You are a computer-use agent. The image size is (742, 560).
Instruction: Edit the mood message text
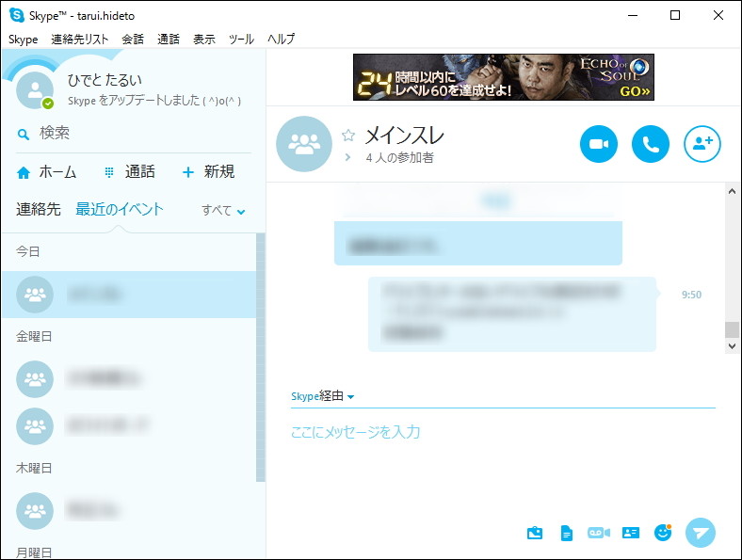pyautogui.click(x=154, y=101)
